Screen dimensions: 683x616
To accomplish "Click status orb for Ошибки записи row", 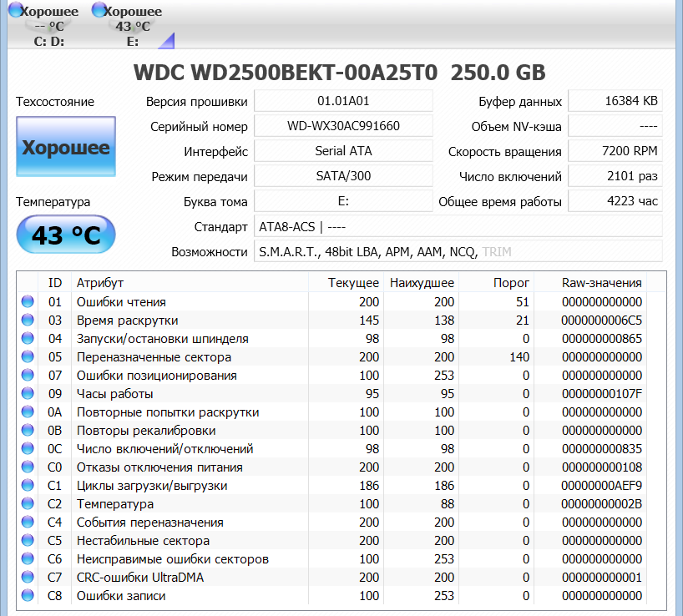I will click(28, 595).
